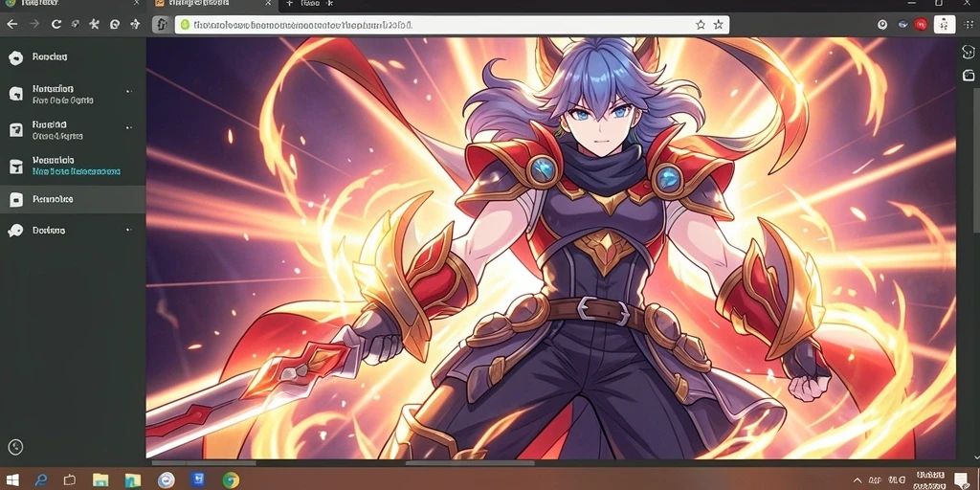The width and height of the screenshot is (980, 490).
Task: Click the centre horizontal scrollbar thumb under the image
Action: tap(470, 463)
